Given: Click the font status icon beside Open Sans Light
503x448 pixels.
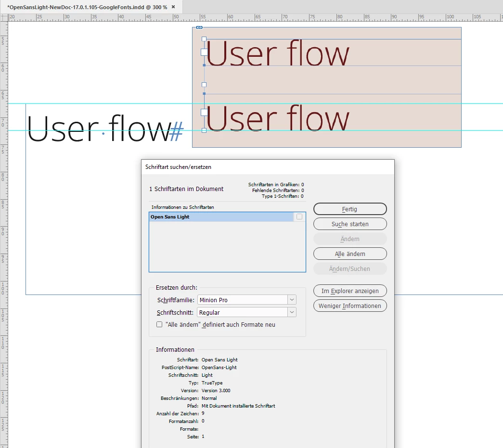Looking at the screenshot, I should click(299, 217).
